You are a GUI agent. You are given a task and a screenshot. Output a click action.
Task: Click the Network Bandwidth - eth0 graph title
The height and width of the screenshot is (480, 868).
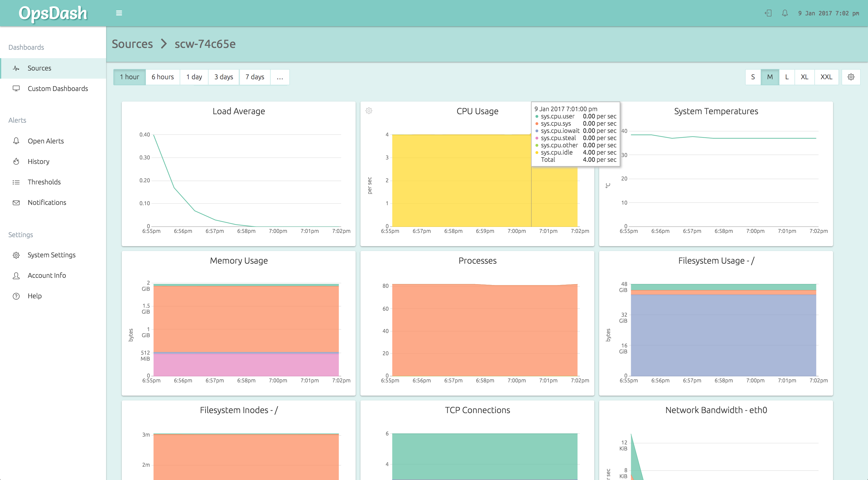click(716, 410)
